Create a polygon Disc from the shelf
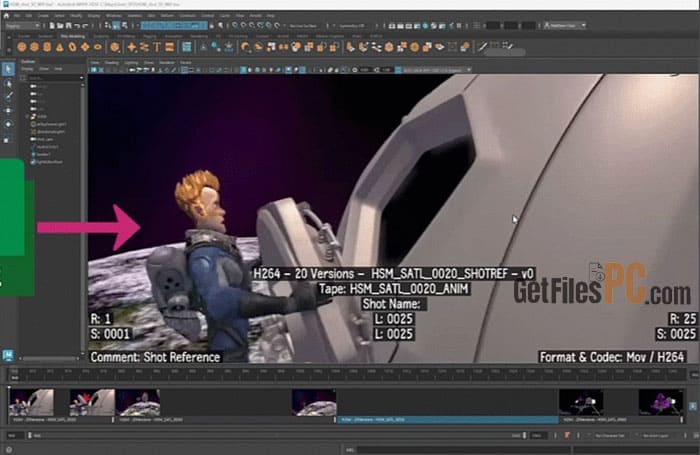Screen dimensions: 700x455 [x=98, y=47]
